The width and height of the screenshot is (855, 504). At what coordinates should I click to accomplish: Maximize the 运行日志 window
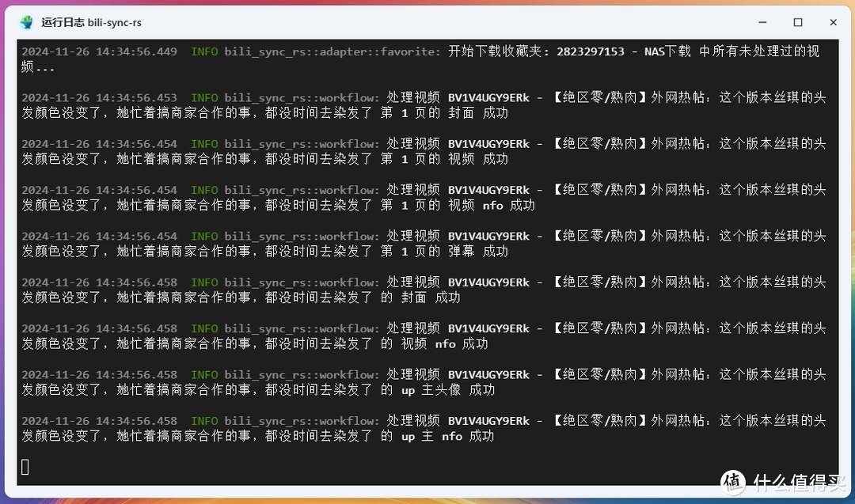click(798, 22)
